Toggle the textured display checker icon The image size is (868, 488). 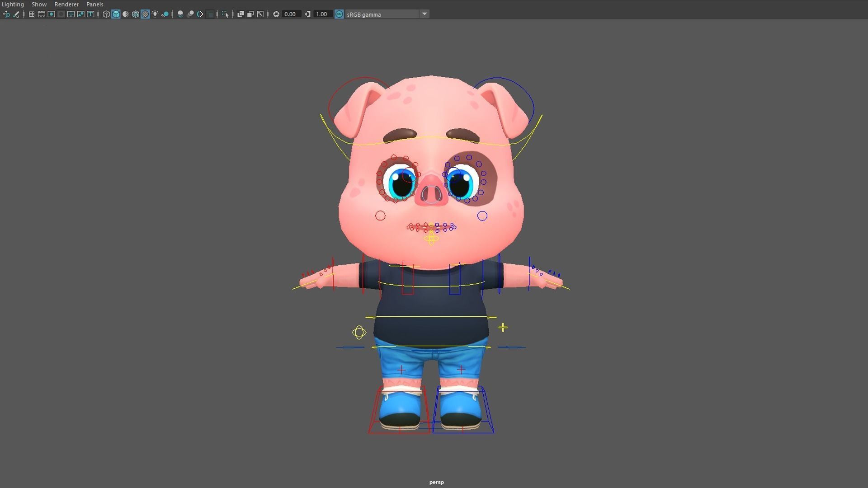[x=145, y=14]
